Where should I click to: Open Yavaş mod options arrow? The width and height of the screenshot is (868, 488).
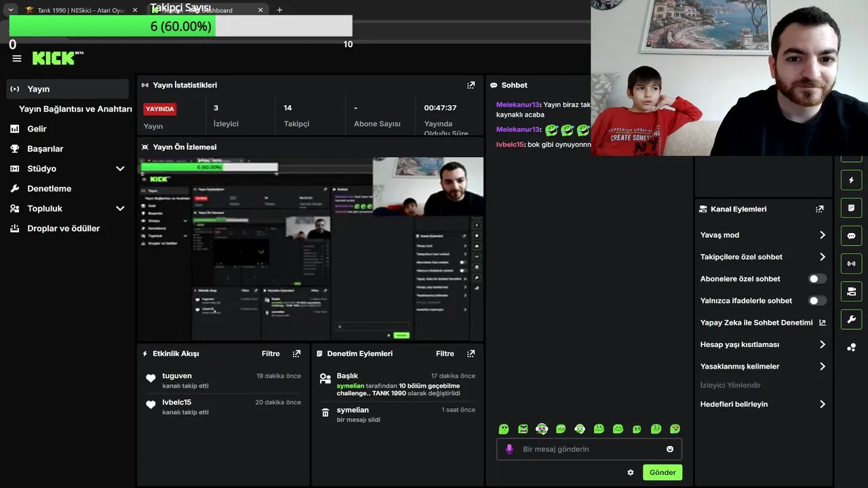823,235
